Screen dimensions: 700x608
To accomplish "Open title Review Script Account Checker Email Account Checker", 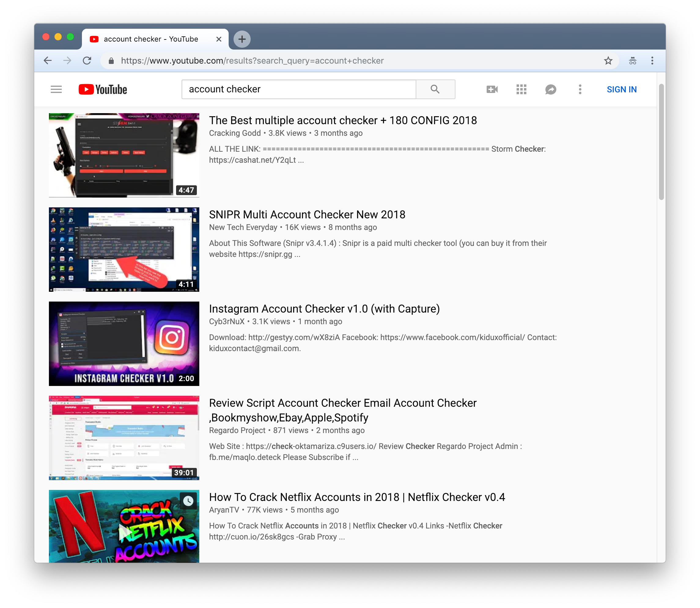I will tap(343, 410).
